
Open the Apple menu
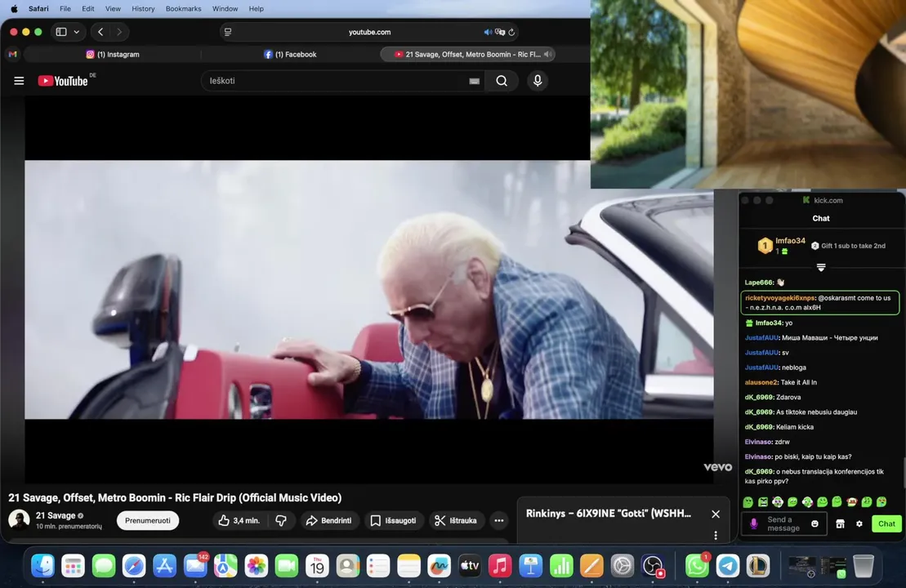point(14,9)
